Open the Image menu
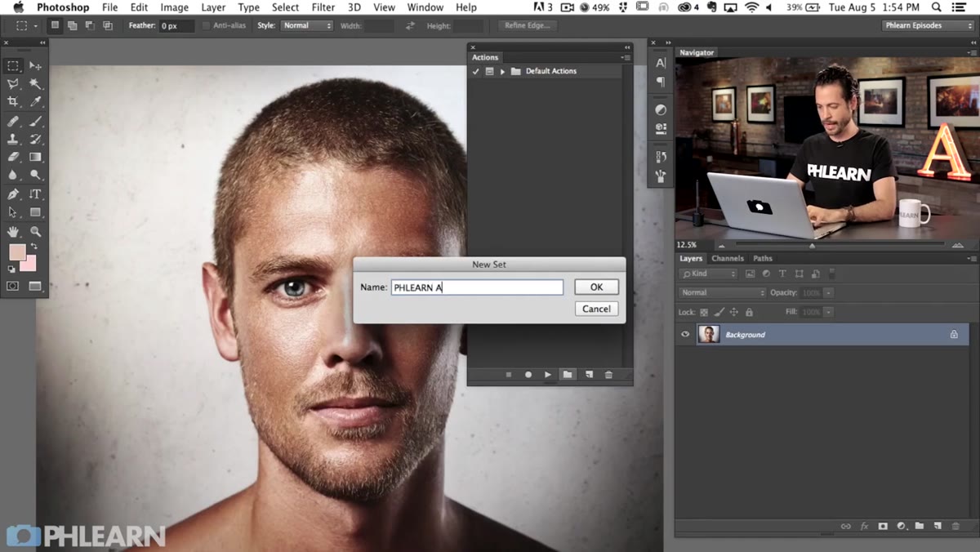 click(x=174, y=7)
